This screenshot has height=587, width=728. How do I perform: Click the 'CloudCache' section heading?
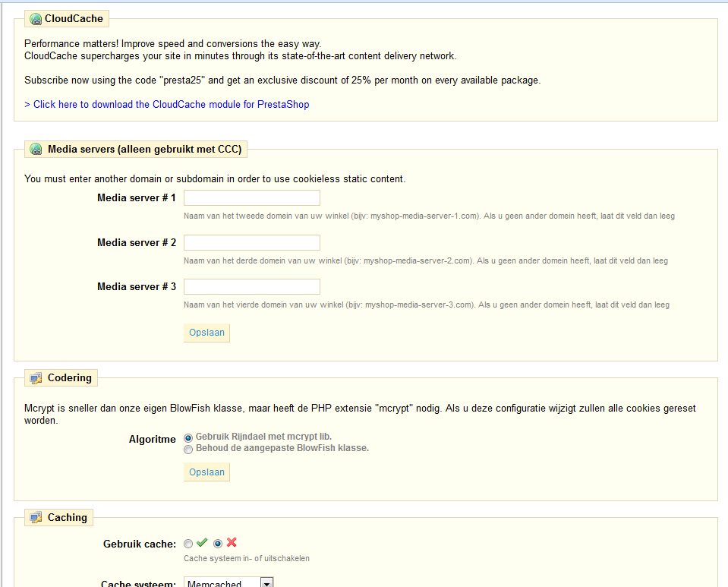[x=74, y=18]
